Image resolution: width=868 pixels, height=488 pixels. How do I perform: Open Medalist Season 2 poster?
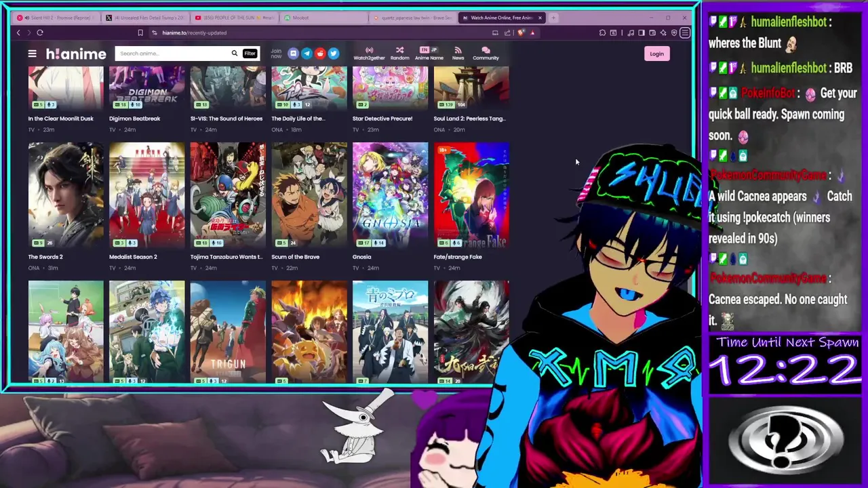(x=146, y=195)
